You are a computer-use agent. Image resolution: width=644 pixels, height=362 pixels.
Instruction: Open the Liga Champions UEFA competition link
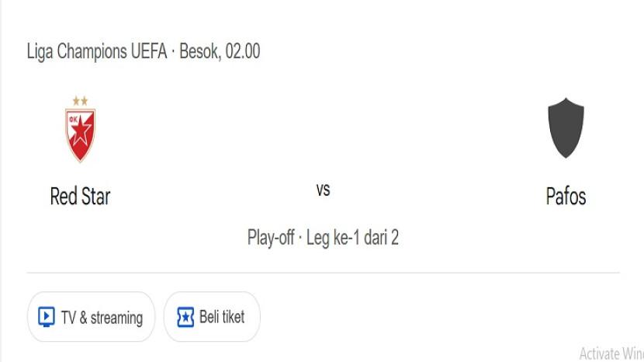click(97, 52)
